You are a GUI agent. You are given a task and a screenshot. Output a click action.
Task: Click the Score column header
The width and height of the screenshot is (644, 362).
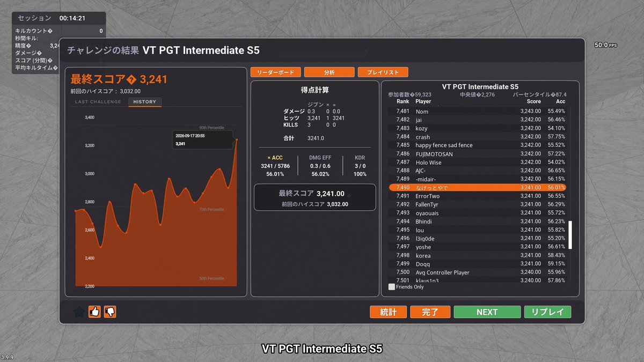tap(533, 101)
